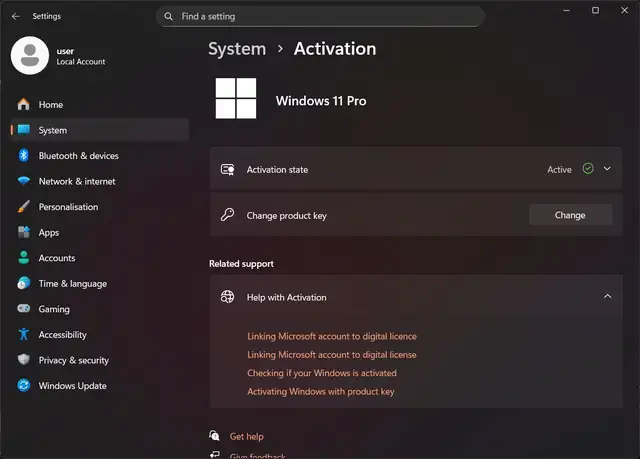Click the green Active checkmark icon

click(x=588, y=168)
